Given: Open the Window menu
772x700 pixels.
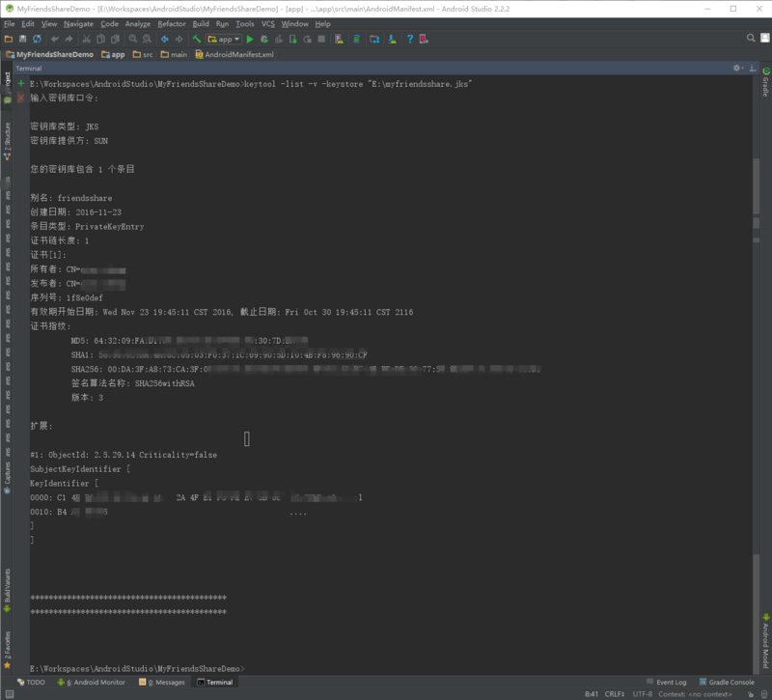Looking at the screenshot, I should coord(294,23).
